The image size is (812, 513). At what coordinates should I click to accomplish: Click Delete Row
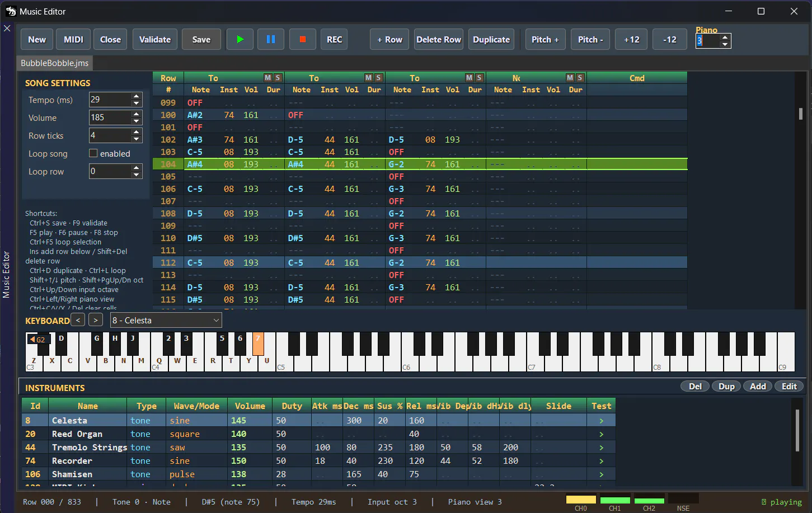(439, 40)
